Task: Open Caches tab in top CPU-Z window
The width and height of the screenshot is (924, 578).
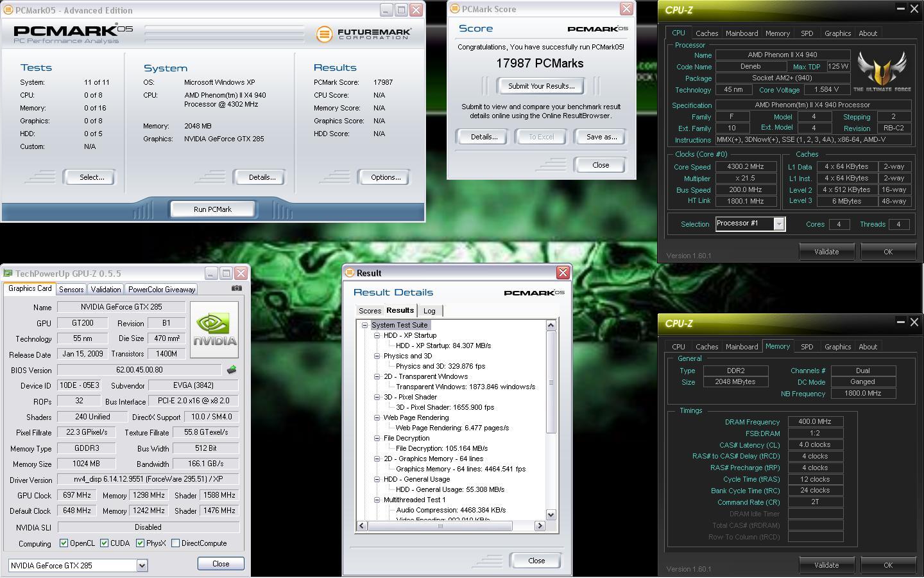Action: pos(707,33)
